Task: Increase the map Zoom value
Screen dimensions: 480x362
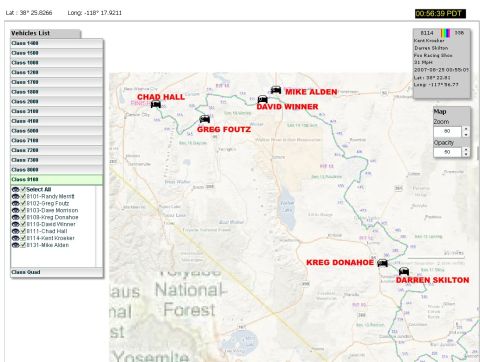Action: point(466,129)
